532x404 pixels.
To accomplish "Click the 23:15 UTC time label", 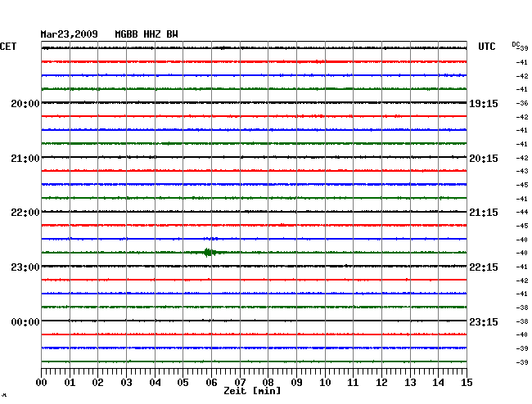I will (x=484, y=321).
